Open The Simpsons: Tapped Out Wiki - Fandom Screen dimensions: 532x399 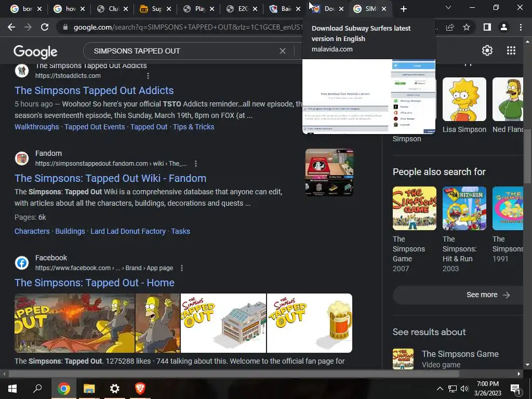(x=110, y=179)
